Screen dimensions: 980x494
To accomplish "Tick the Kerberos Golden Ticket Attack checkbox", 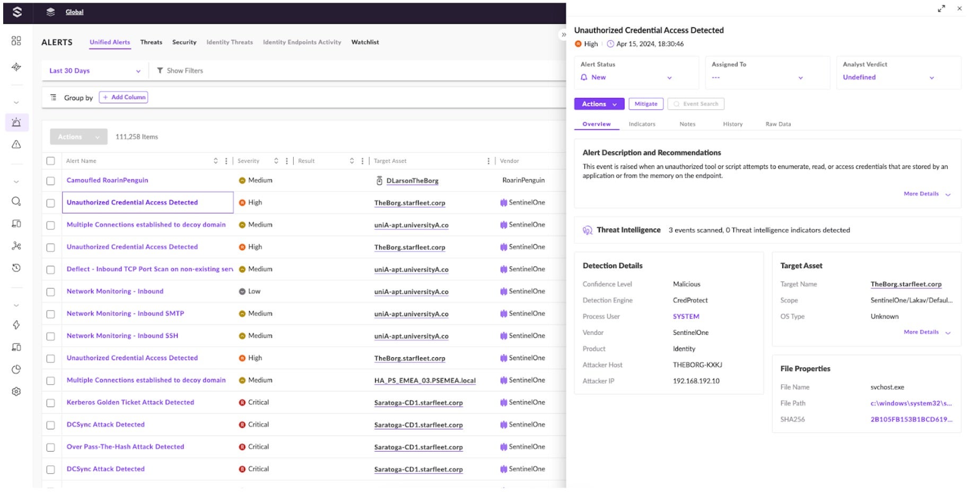I will (x=50, y=403).
